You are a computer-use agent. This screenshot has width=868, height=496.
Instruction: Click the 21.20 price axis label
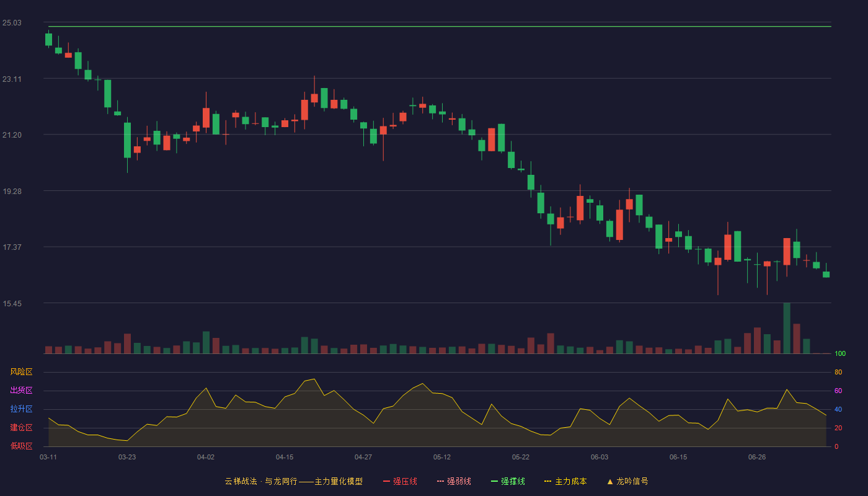click(x=12, y=135)
